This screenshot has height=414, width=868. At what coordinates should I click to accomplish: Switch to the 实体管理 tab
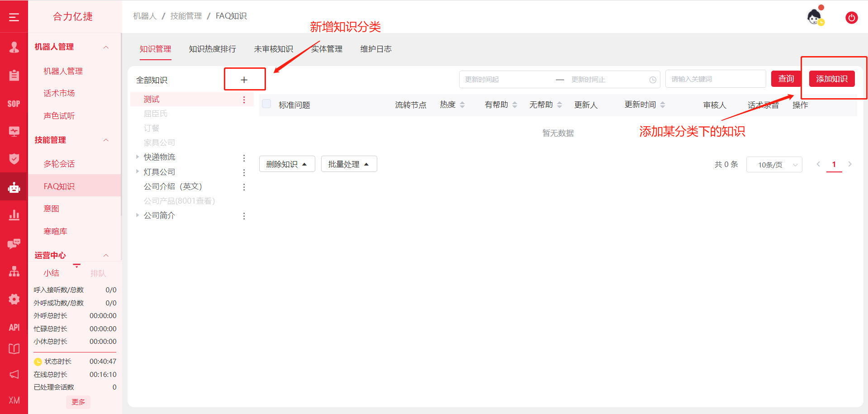pos(327,49)
